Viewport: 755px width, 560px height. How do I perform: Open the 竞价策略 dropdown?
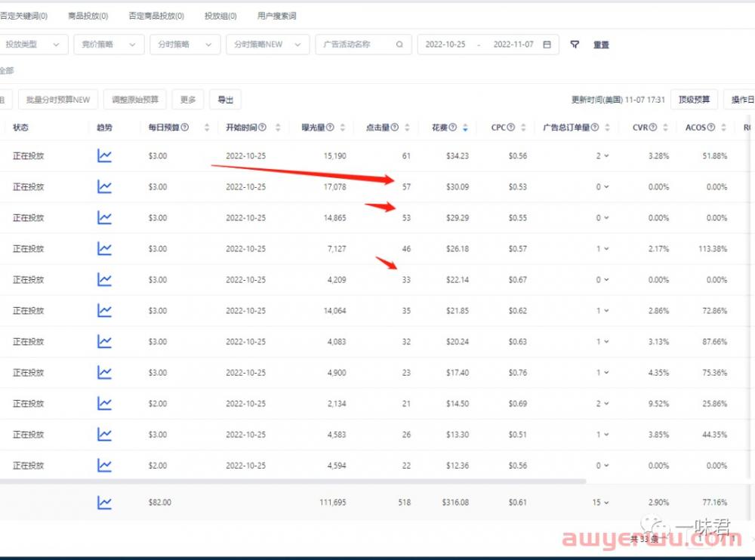coord(111,45)
